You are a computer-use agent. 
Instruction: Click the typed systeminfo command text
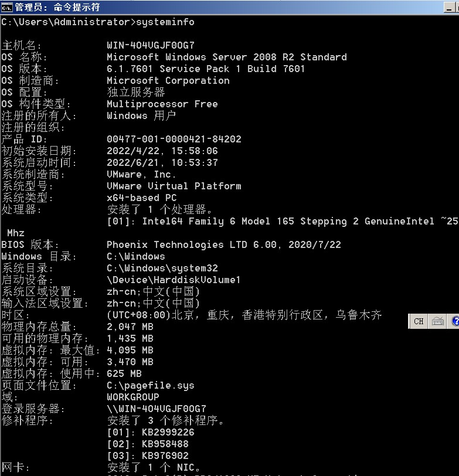click(x=165, y=22)
